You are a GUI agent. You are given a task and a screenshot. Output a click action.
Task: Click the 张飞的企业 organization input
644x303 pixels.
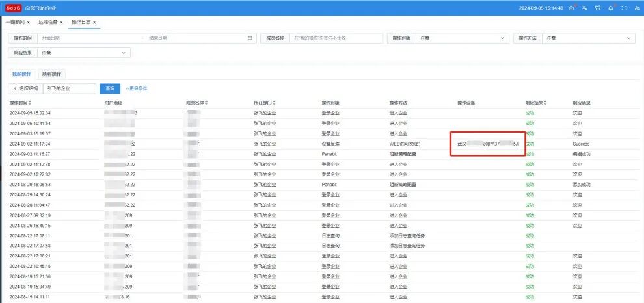pyautogui.click(x=69, y=88)
